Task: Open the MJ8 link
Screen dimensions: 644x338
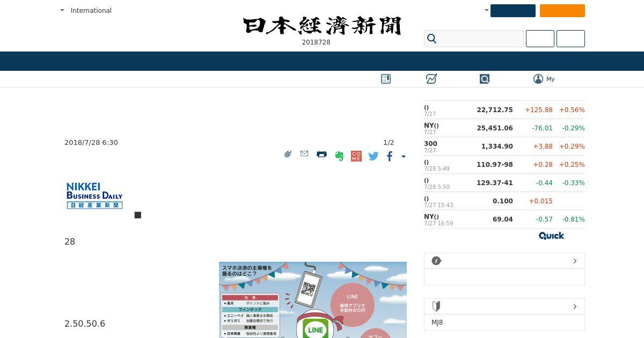Action: pyautogui.click(x=437, y=322)
